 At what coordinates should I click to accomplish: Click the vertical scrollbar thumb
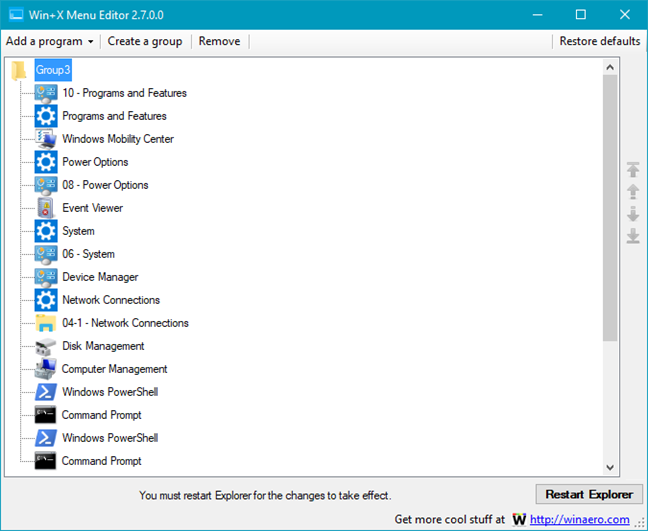610,208
